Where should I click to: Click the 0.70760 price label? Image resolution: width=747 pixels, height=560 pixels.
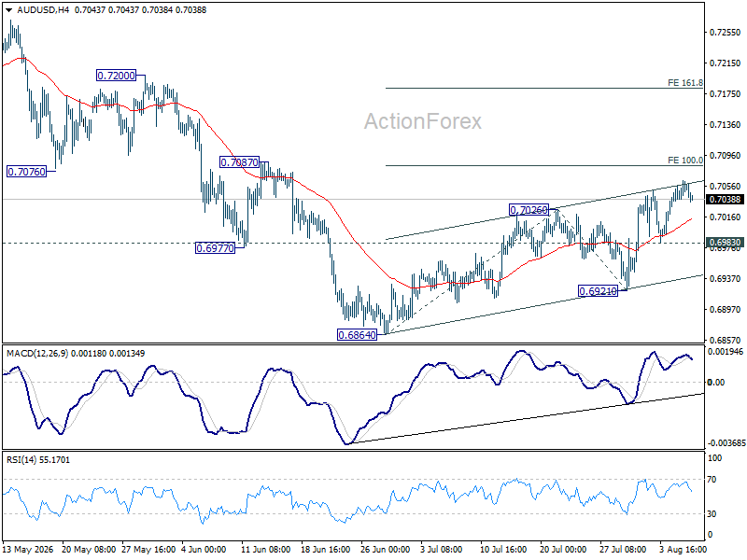[27, 172]
